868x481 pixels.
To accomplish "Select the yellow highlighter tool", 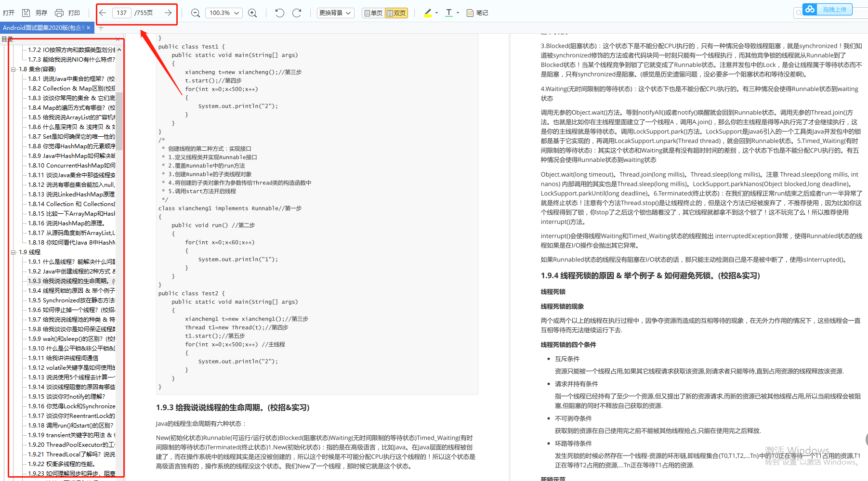I will point(427,13).
